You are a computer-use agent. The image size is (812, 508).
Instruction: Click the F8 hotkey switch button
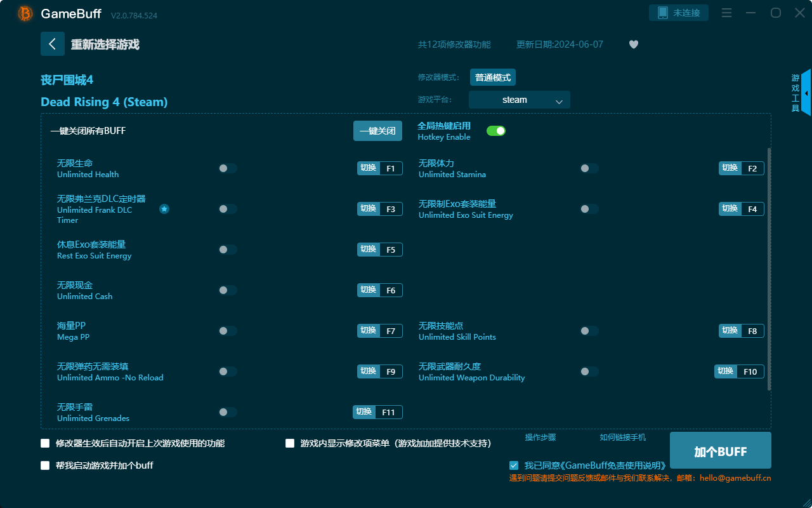coord(742,331)
